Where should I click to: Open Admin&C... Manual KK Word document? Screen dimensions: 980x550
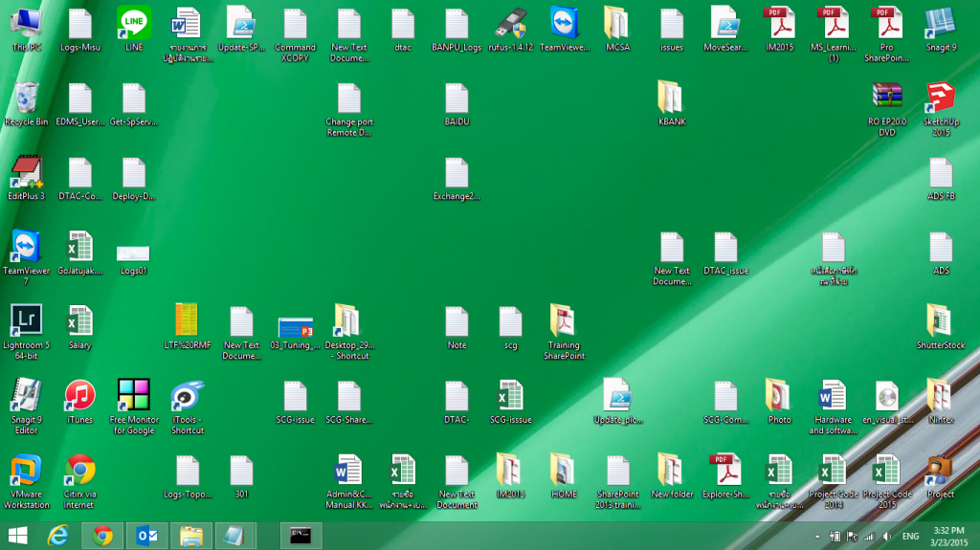(348, 480)
